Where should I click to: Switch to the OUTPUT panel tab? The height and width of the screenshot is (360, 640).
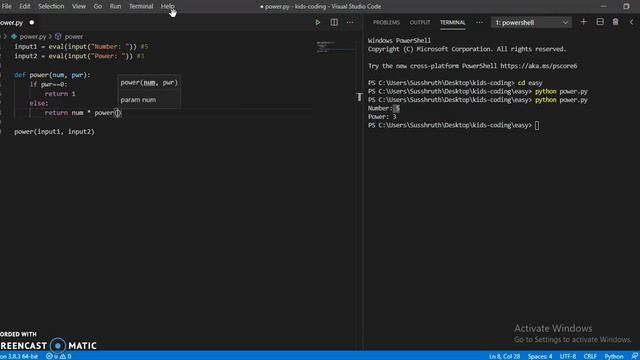(x=420, y=22)
